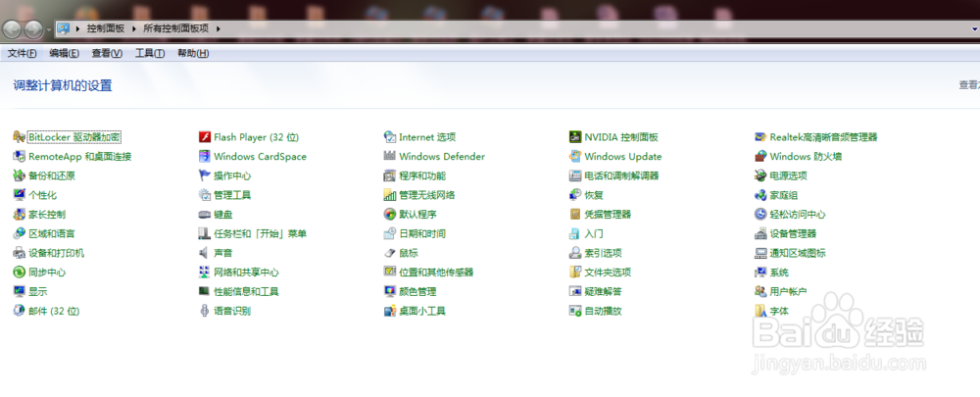Open the 显示 link
Screen dimensions: 980x397
pyautogui.click(x=37, y=292)
